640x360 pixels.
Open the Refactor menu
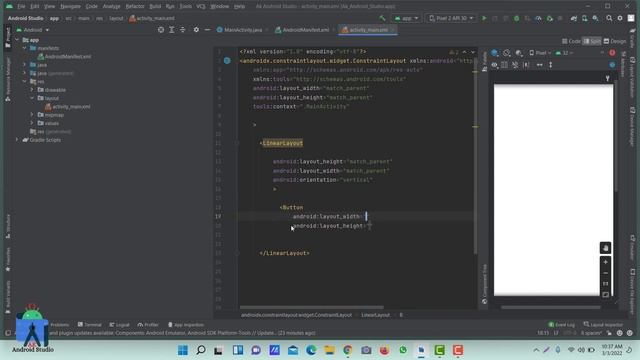tap(135, 7)
